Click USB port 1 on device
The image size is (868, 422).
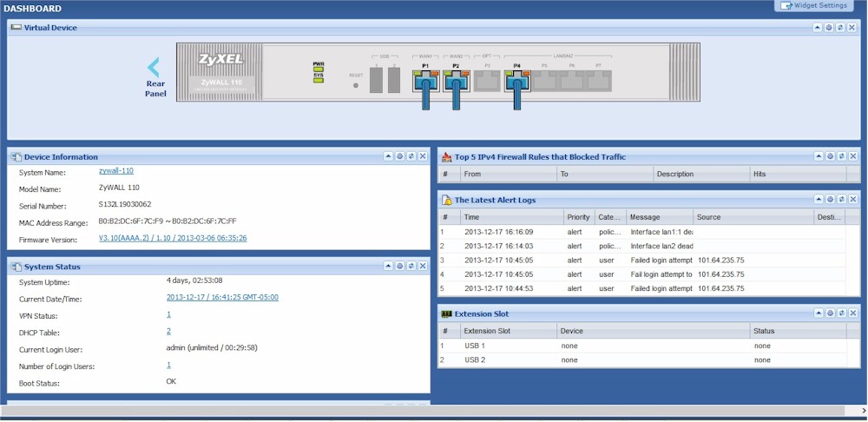pyautogui.click(x=376, y=82)
